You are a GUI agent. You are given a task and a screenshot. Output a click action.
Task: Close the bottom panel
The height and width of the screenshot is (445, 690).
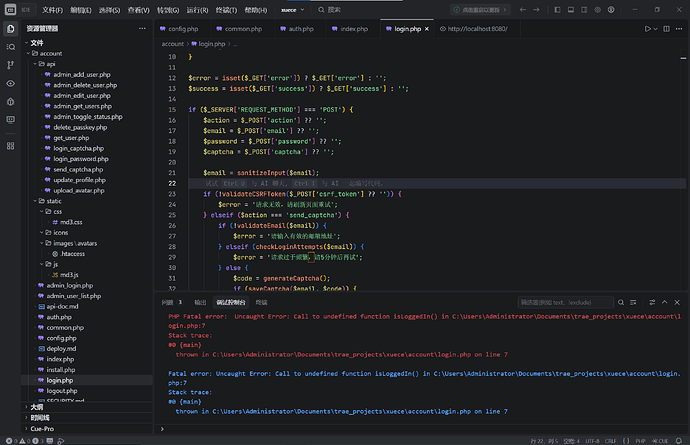[677, 302]
